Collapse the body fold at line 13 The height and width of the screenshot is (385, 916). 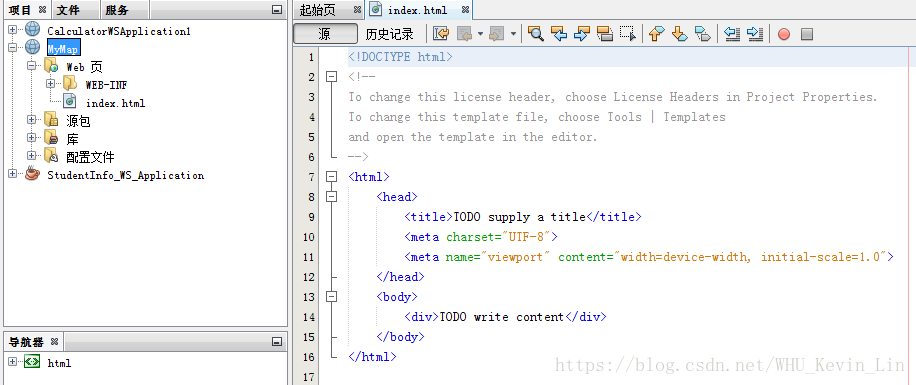point(332,297)
